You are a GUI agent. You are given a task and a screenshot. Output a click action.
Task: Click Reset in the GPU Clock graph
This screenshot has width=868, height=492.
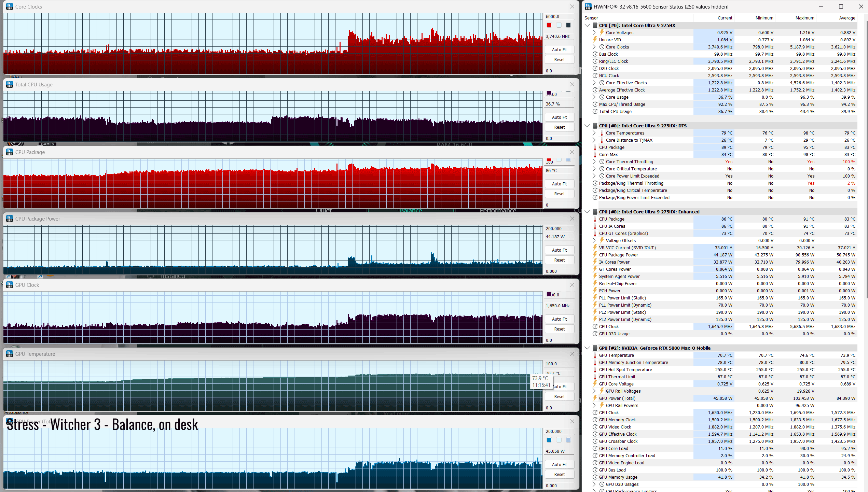pos(559,329)
